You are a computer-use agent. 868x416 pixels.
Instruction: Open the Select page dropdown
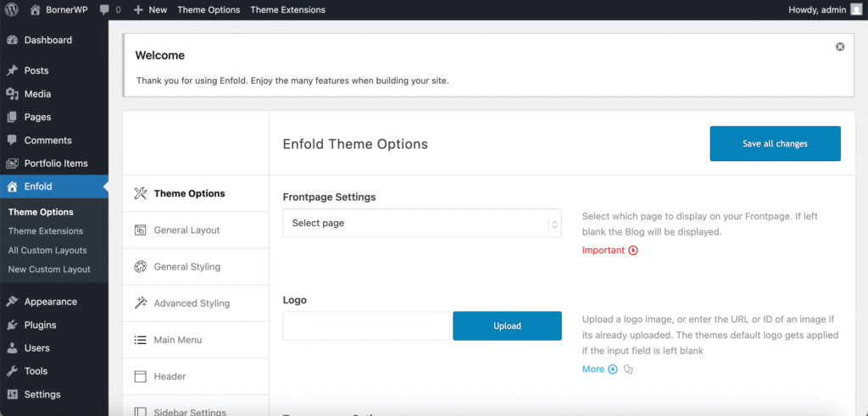click(422, 223)
